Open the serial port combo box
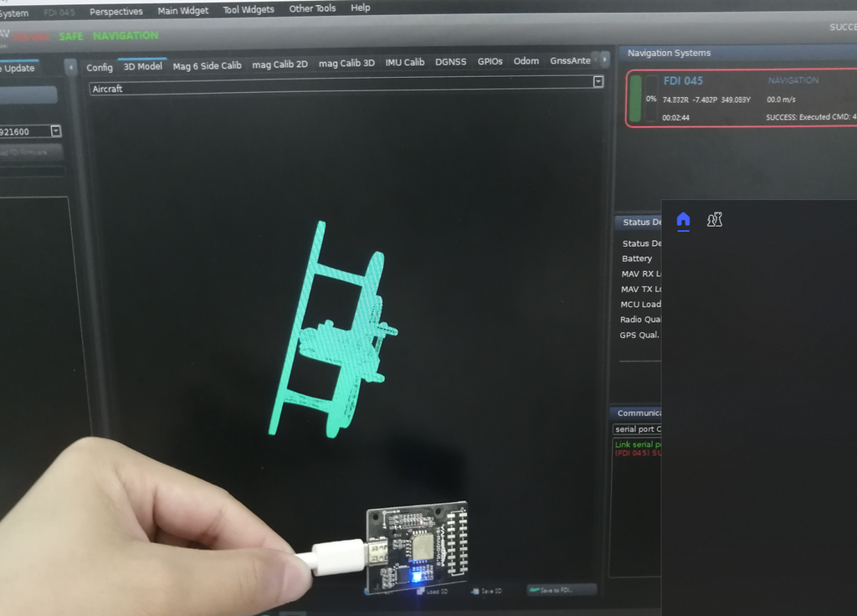The height and width of the screenshot is (616, 857). tap(637, 429)
